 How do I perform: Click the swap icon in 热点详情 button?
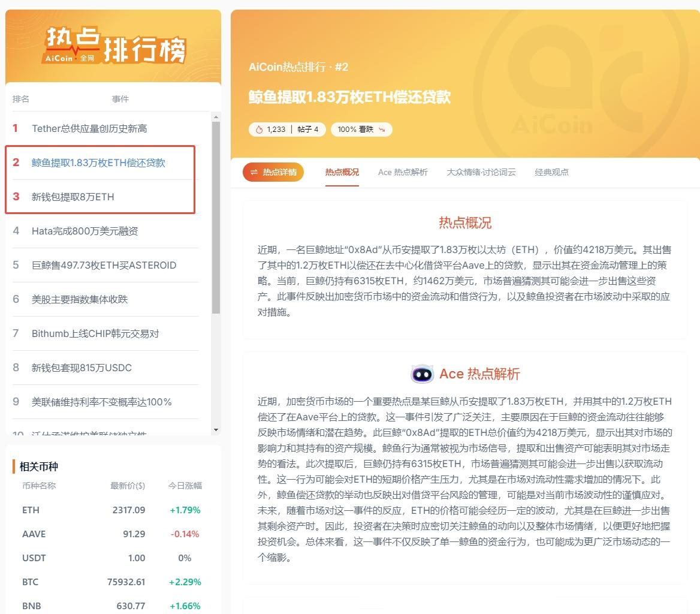[x=254, y=172]
